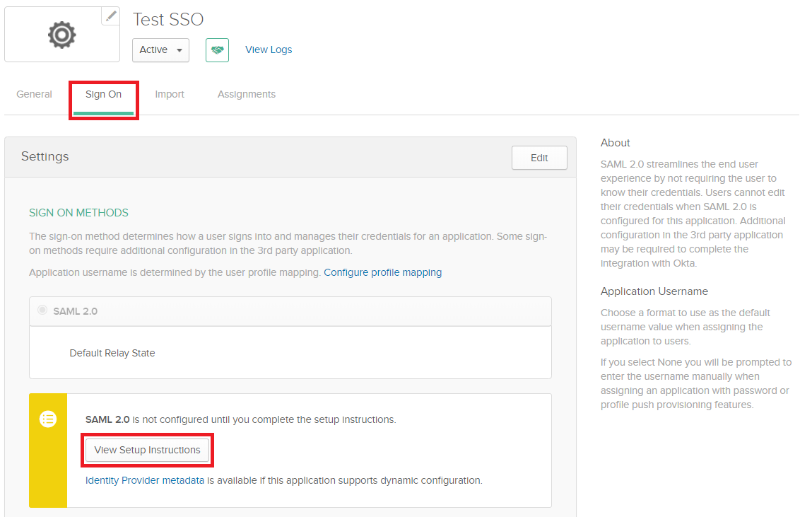Click the Settings panel heading
Image resolution: width=812 pixels, height=517 pixels.
(45, 156)
